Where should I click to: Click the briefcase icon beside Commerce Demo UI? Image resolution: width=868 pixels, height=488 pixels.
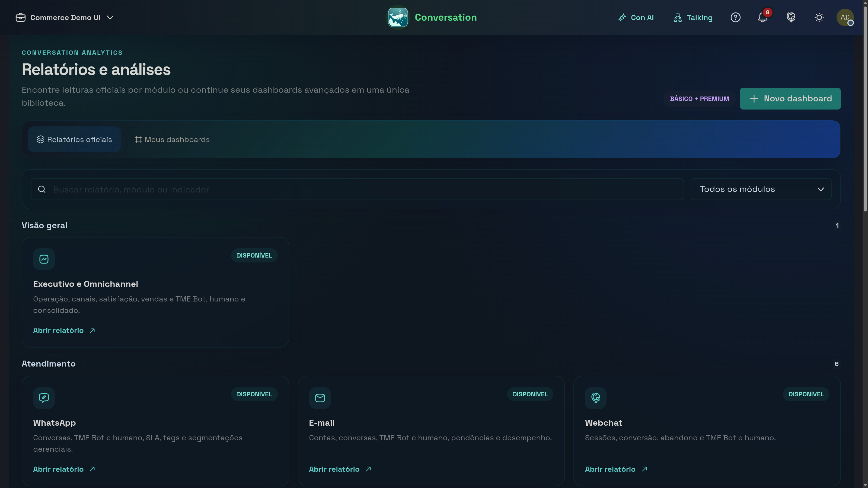click(x=21, y=18)
